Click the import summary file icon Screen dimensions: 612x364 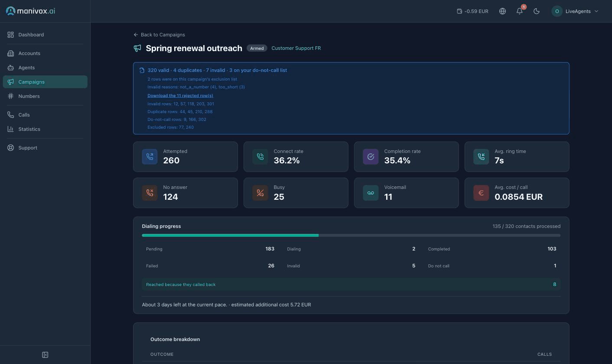(x=142, y=70)
